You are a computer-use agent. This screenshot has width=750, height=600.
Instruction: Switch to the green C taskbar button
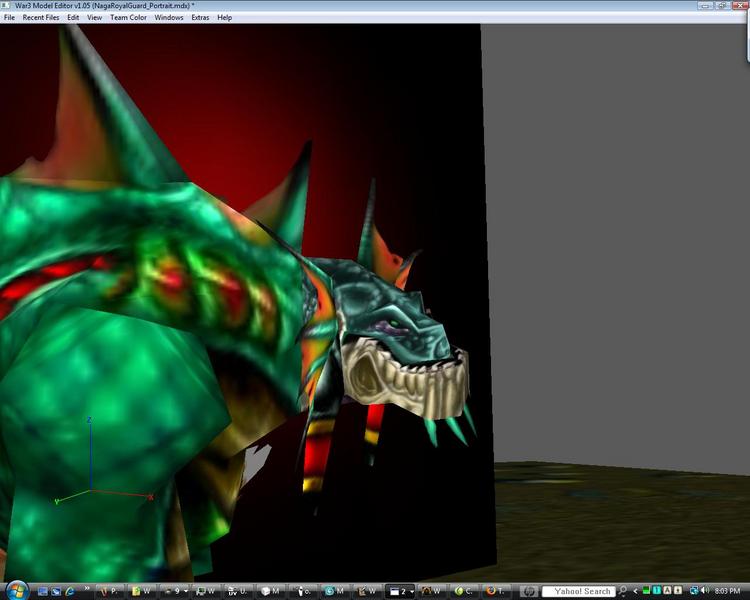tap(464, 591)
